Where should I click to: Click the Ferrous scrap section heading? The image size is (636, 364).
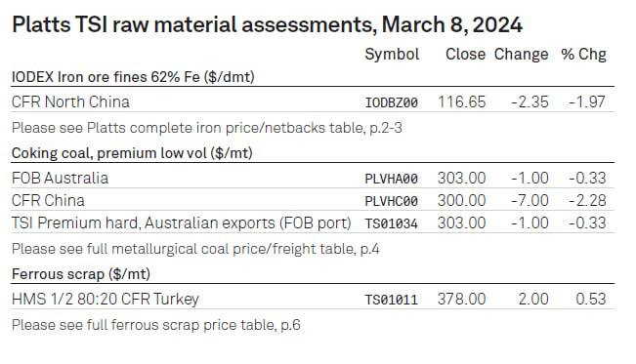[x=81, y=274]
